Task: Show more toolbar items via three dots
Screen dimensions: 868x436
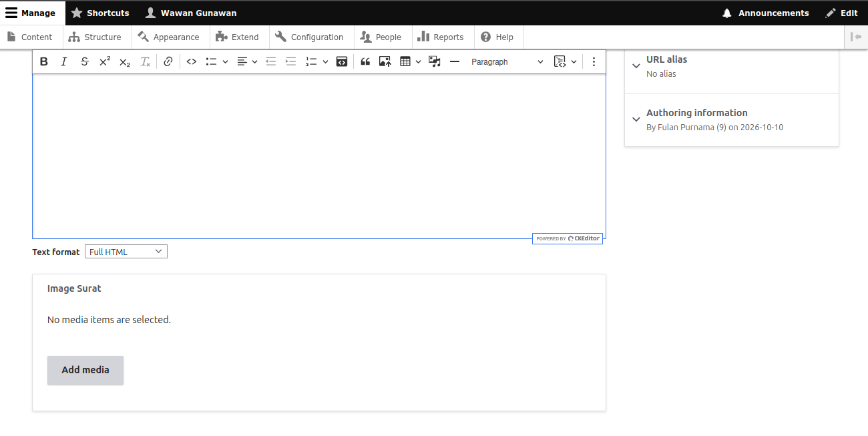Action: [594, 61]
